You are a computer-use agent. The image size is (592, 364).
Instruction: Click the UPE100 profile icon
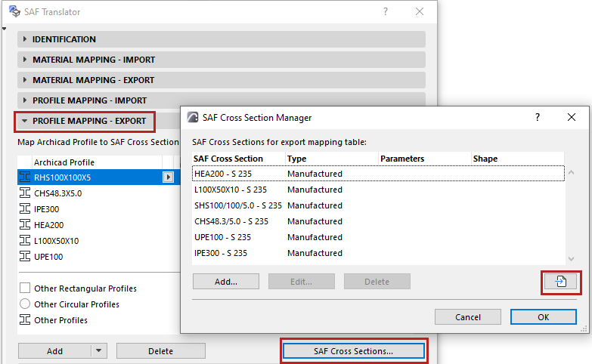[x=25, y=256]
